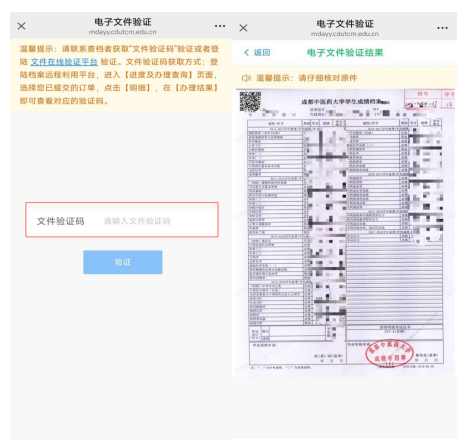Click the 电子文件验证结果 heading

pos(345,53)
